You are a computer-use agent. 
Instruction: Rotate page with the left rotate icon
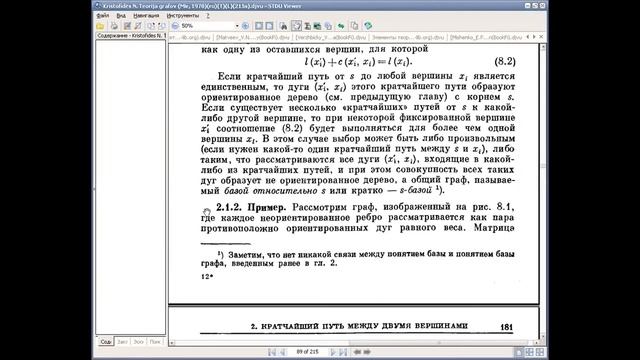click(x=151, y=26)
